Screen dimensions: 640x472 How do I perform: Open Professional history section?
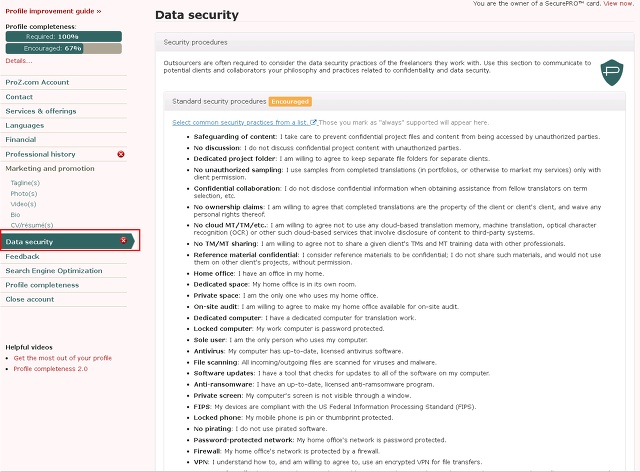coord(40,154)
